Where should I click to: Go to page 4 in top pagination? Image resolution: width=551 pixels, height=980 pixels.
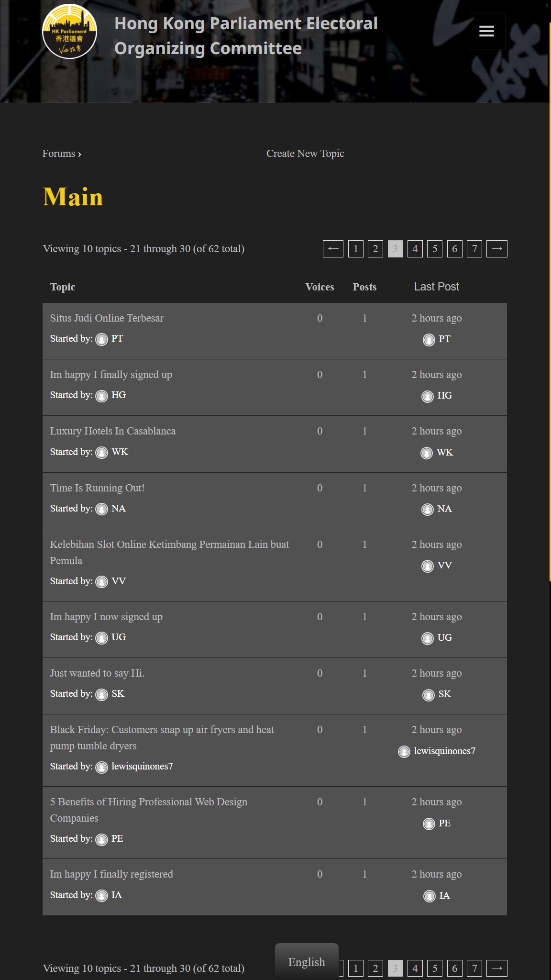415,249
